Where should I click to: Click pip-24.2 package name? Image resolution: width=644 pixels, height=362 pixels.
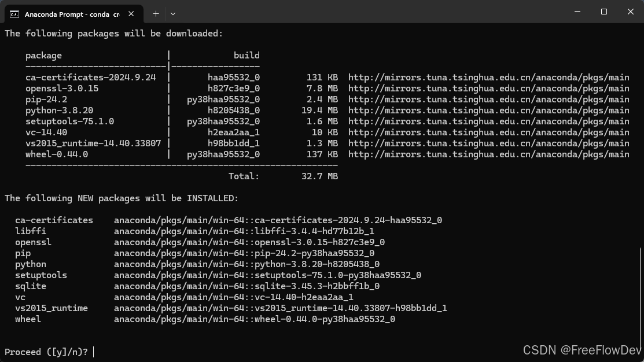pos(46,99)
